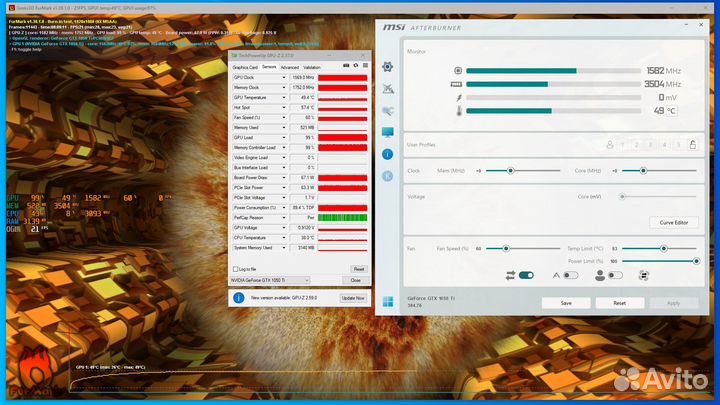Click the fan sync icon right of toggles
Image resolution: width=720 pixels, height=405 pixels.
point(645,275)
